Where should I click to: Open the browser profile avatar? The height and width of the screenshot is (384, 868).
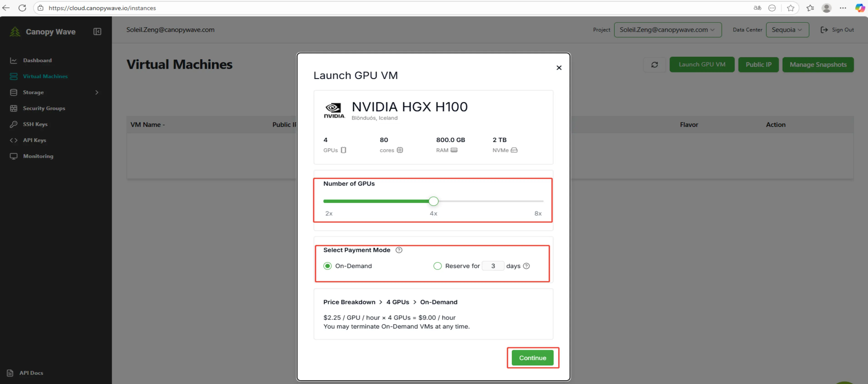tap(826, 8)
